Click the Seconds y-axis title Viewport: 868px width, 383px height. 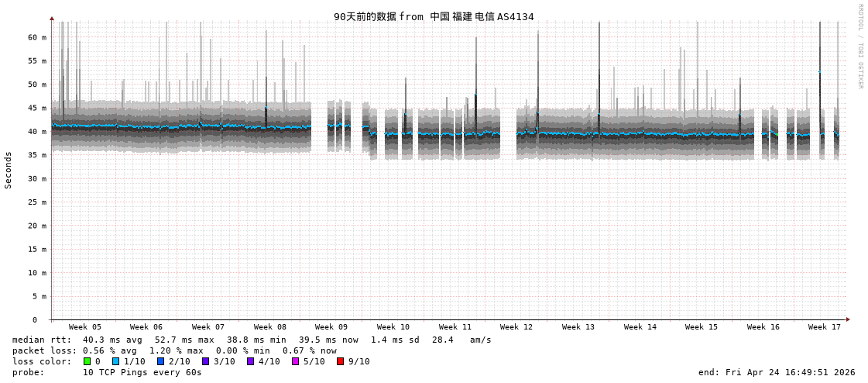9,170
